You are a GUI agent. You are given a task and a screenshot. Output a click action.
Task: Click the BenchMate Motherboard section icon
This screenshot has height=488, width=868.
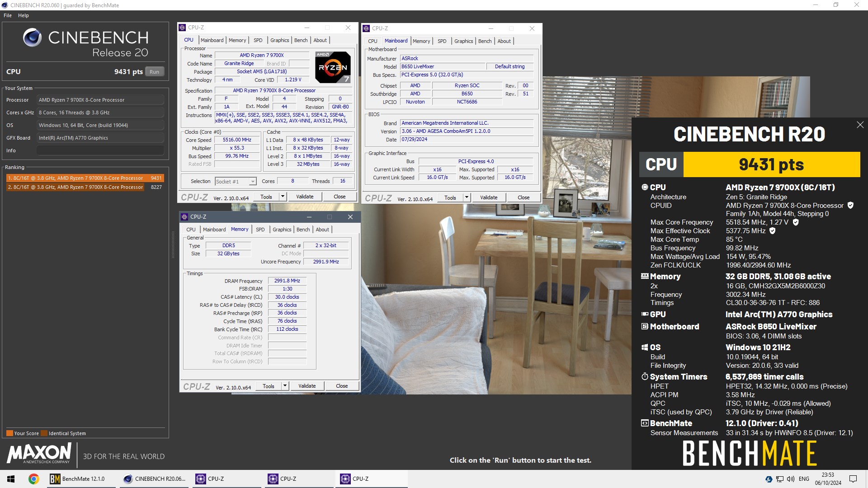tap(645, 326)
